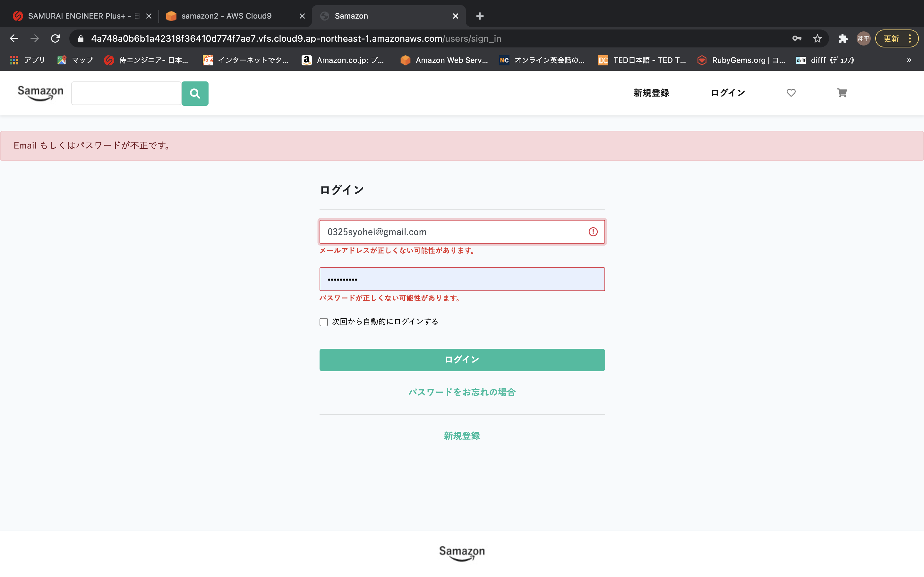Screen dimensions: 924x577
Task: Click the browser profile avatar toggle
Action: click(864, 38)
